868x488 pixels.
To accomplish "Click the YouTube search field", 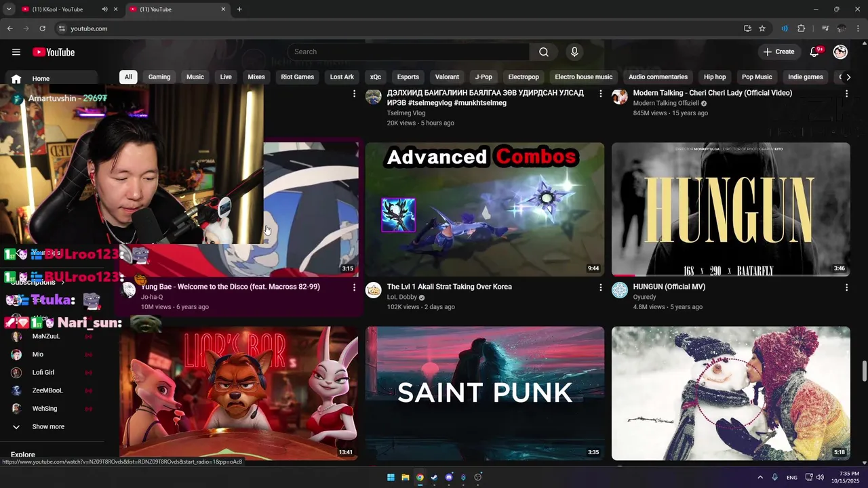I will pyautogui.click(x=408, y=52).
